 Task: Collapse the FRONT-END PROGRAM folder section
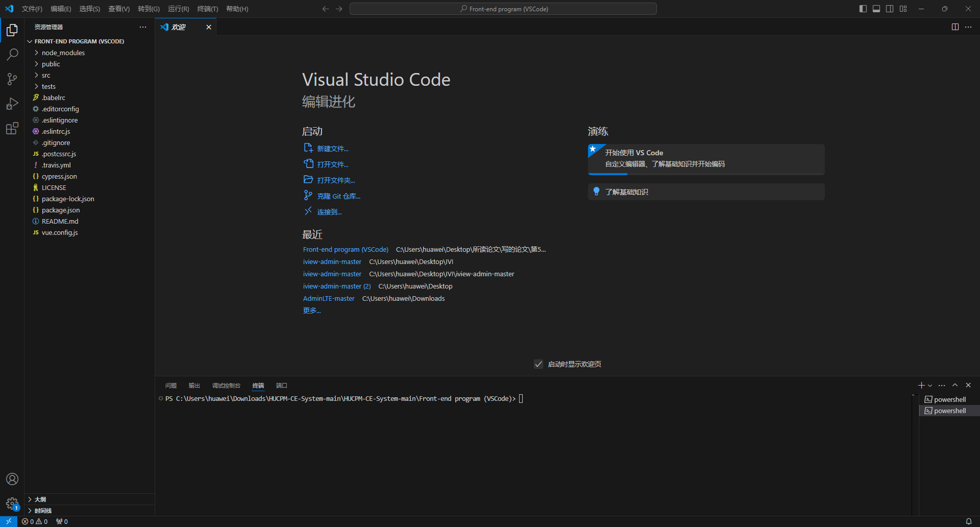tap(89, 41)
